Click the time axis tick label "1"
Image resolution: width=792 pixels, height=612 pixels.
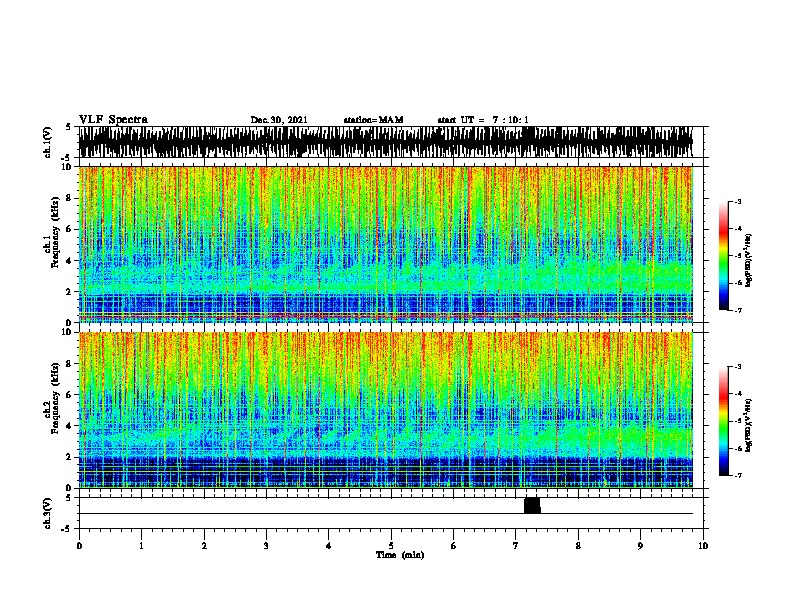coord(141,546)
